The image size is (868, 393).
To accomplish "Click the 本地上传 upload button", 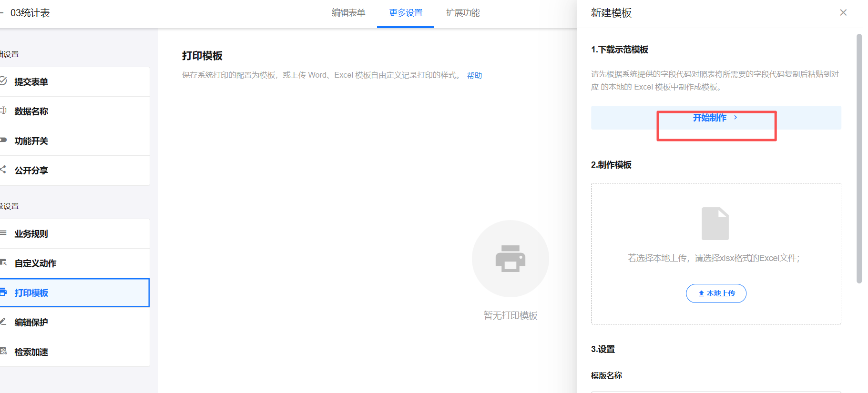I will coord(716,293).
